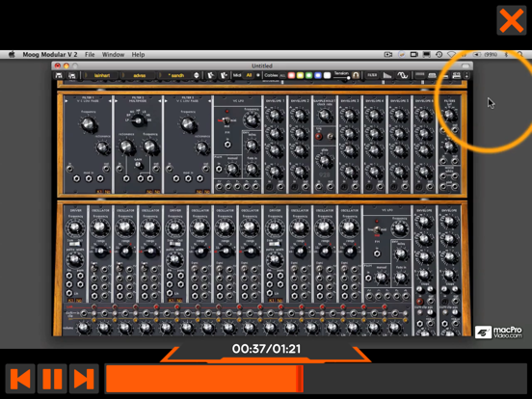The width and height of the screenshot is (532, 399).
Task: Select the red cable color swatch
Action: point(291,75)
